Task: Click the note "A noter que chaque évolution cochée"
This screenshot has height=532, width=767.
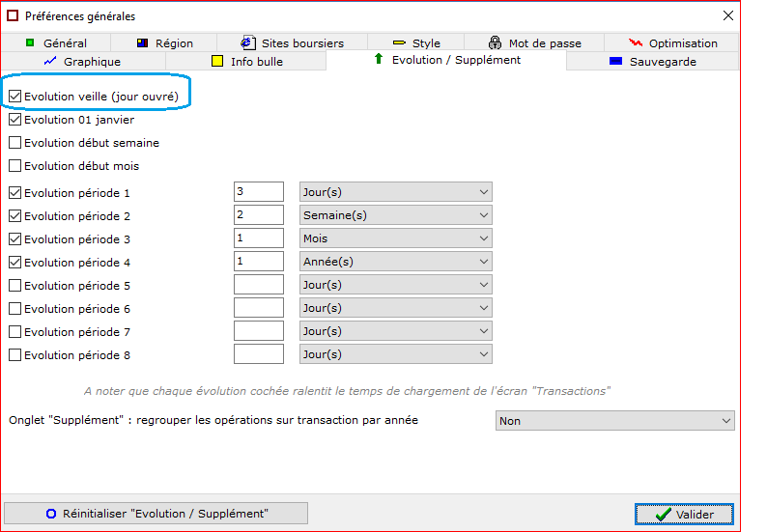Action: (347, 391)
